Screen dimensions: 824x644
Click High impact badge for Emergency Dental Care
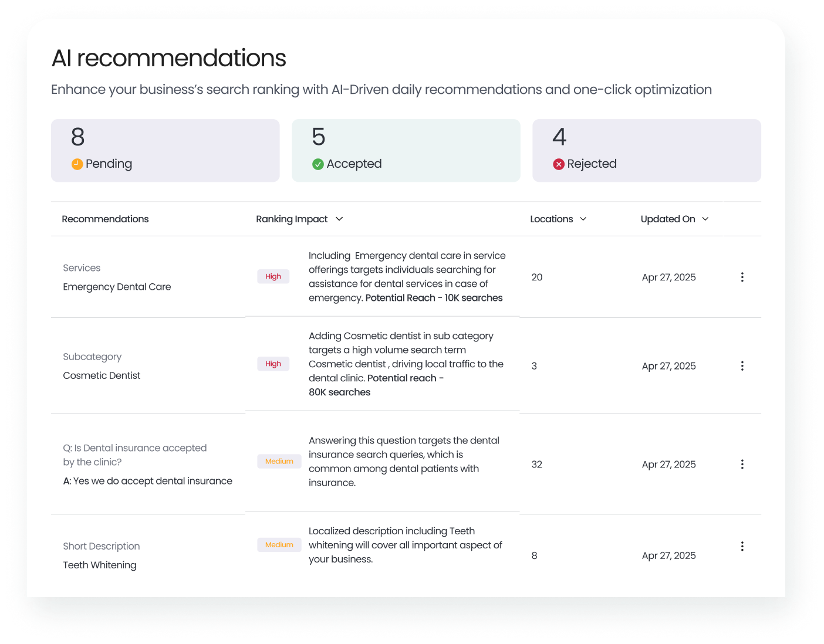pyautogui.click(x=273, y=276)
